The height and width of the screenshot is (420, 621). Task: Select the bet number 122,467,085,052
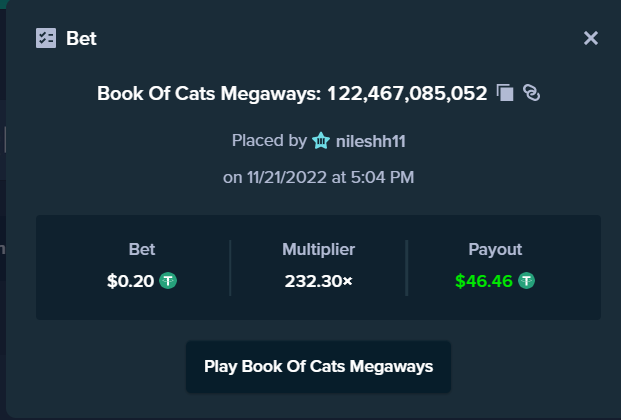[407, 94]
